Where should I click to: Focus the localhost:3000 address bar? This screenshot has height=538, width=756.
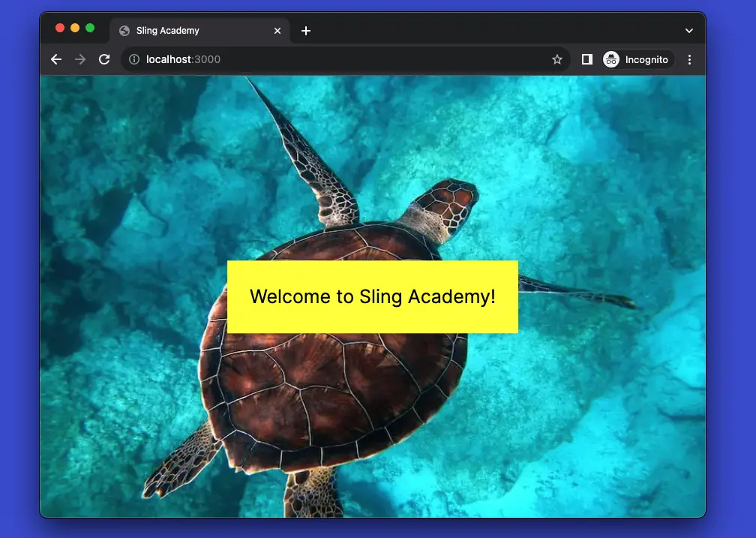pyautogui.click(x=345, y=59)
